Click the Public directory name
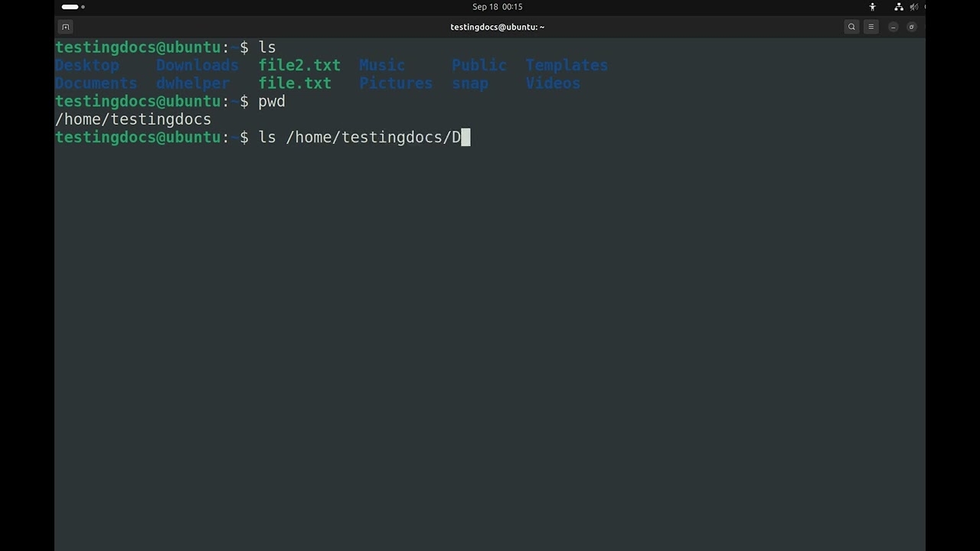 [x=479, y=66]
